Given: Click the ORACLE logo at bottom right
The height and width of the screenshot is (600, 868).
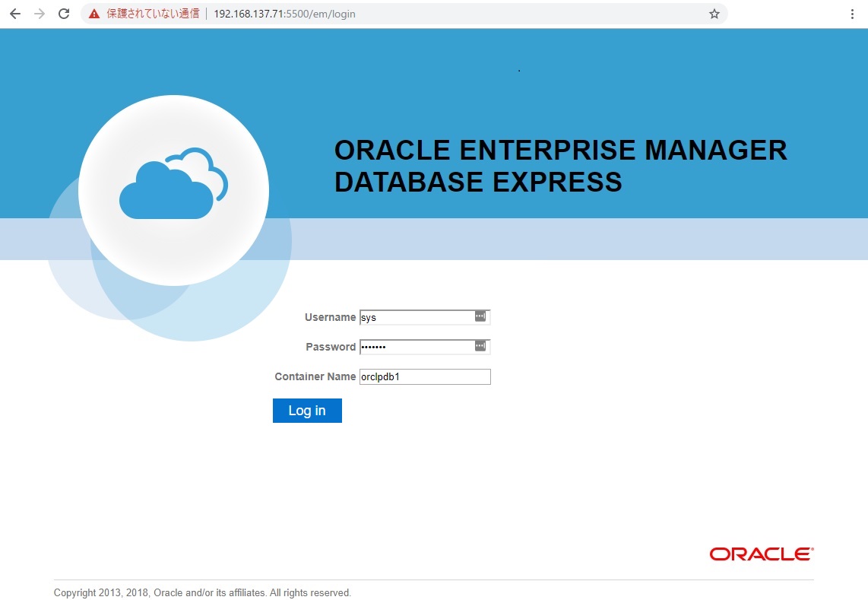Looking at the screenshot, I should pos(760,553).
